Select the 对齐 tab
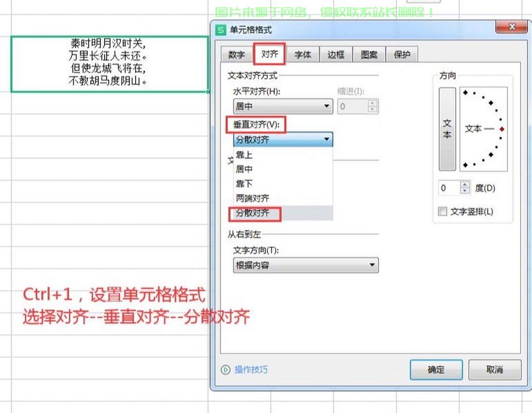The width and height of the screenshot is (532, 413). [269, 54]
